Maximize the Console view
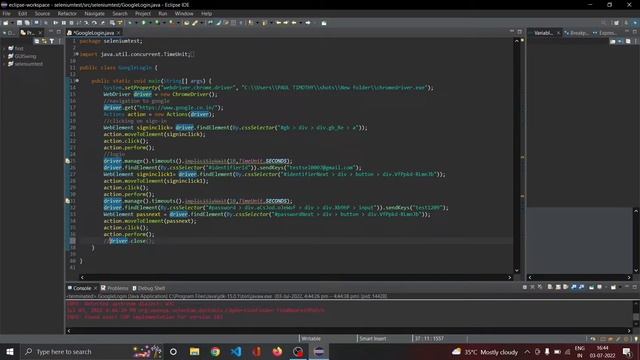 [x=635, y=287]
